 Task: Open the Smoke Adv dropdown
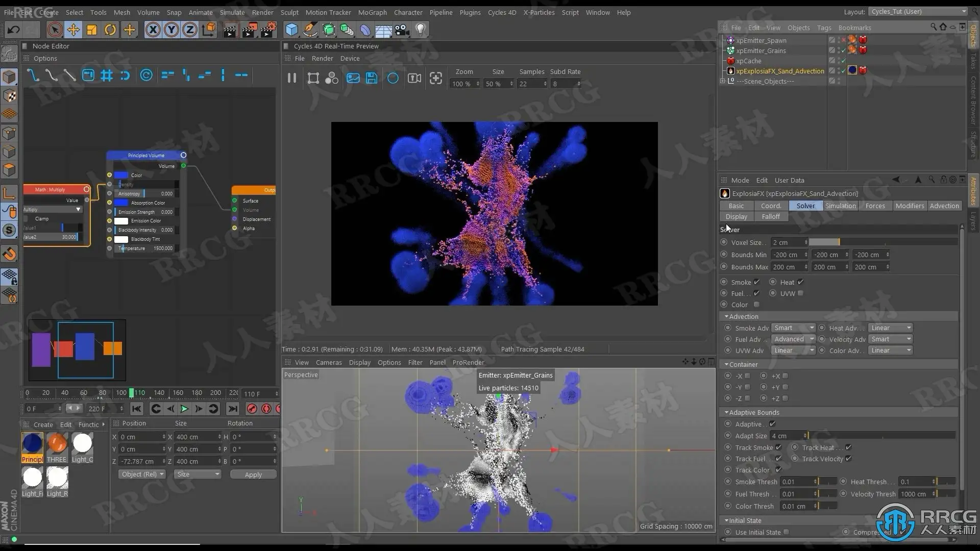[x=793, y=328]
